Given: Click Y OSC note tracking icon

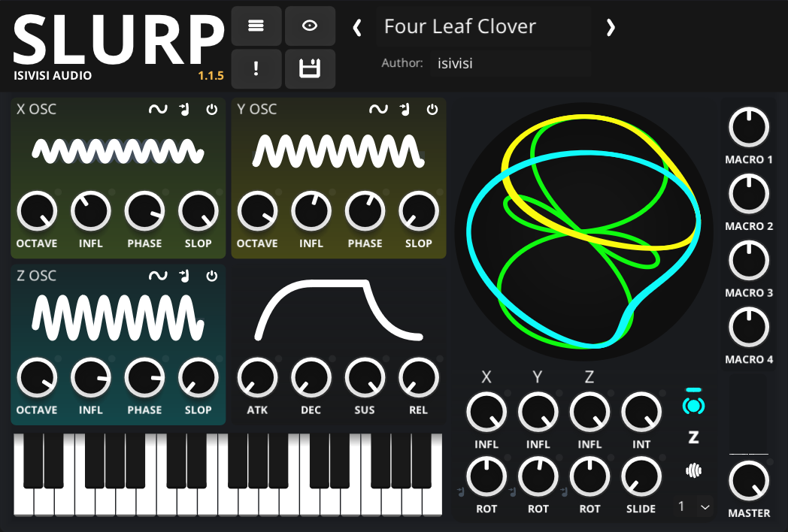Looking at the screenshot, I should (x=405, y=109).
